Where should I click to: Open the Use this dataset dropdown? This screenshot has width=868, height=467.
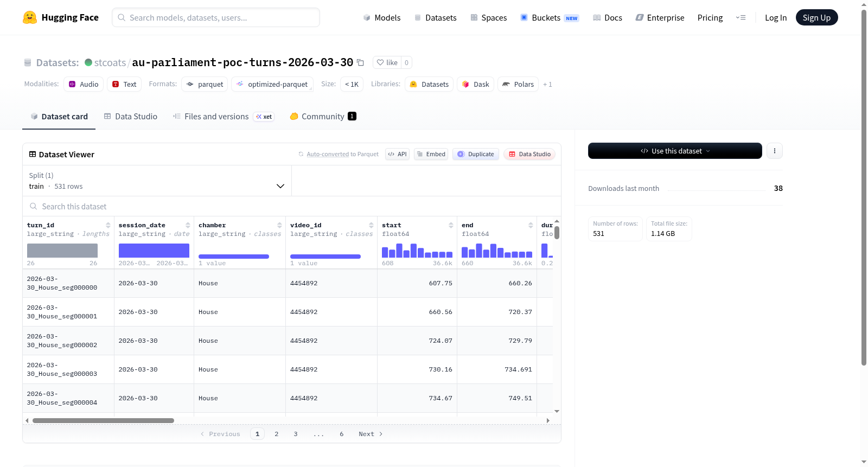675,151
